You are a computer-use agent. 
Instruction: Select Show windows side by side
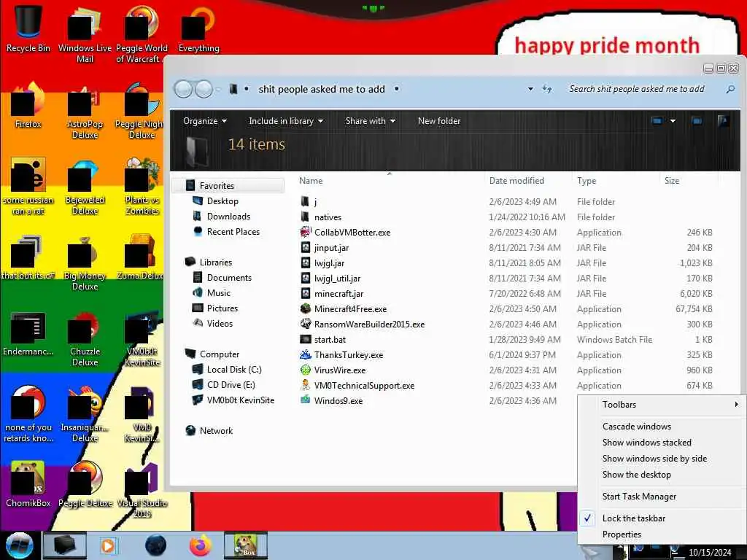654,459
